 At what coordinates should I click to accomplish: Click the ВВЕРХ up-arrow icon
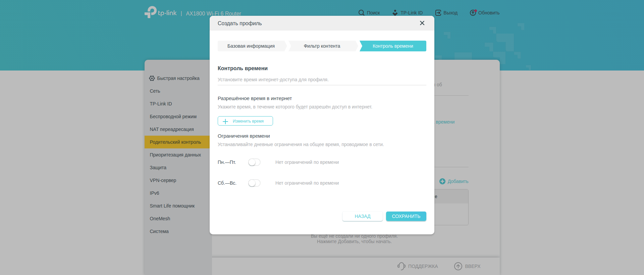tap(458, 266)
